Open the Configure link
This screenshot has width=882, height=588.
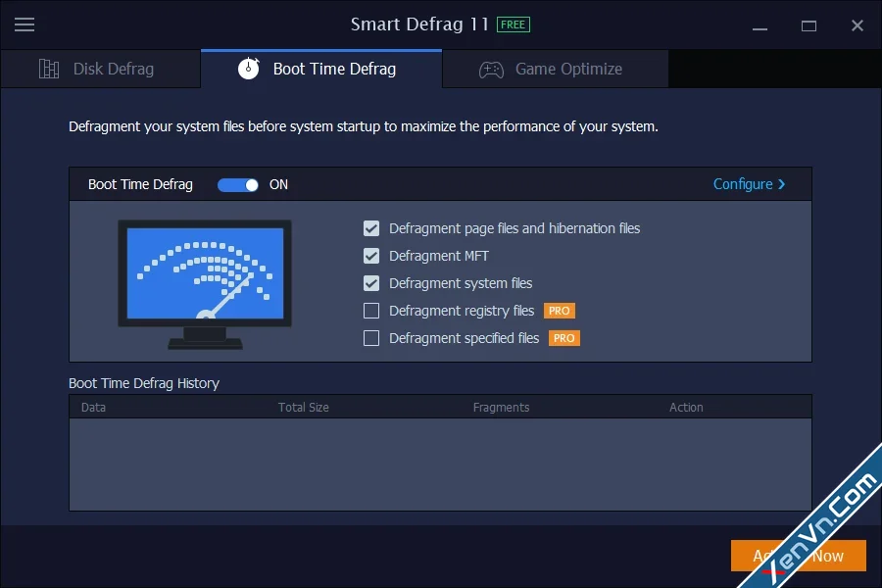click(749, 184)
